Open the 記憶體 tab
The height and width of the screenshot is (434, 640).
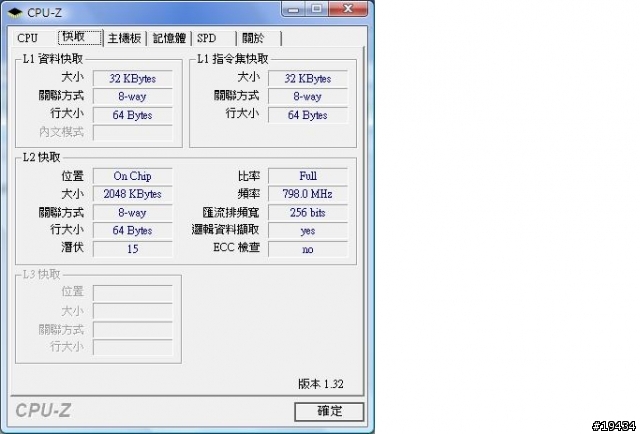[x=169, y=38]
